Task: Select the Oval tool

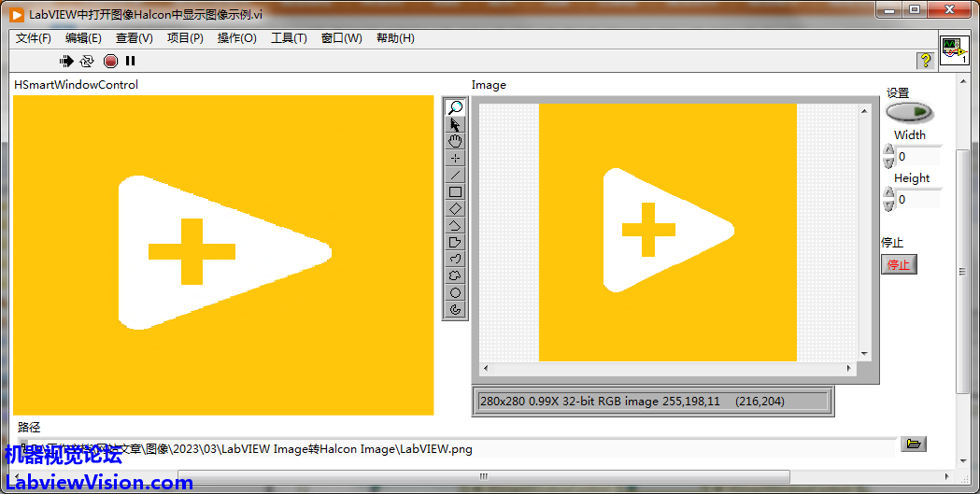Action: coord(455,293)
